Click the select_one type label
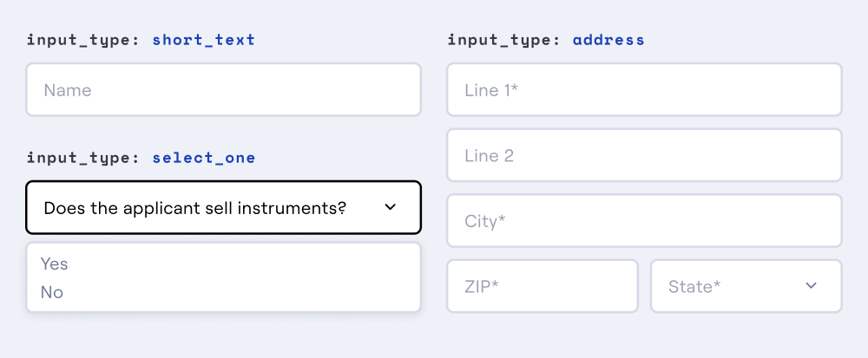 204,158
